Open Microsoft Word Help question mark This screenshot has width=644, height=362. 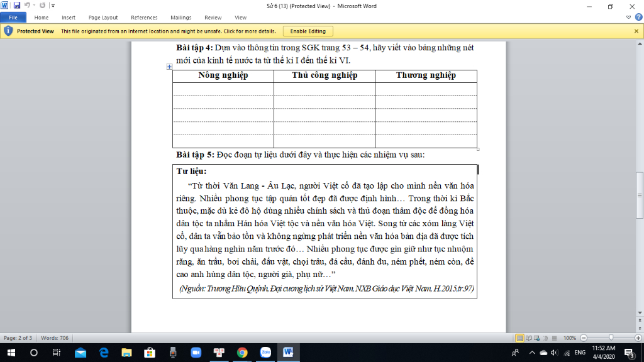coord(639,17)
